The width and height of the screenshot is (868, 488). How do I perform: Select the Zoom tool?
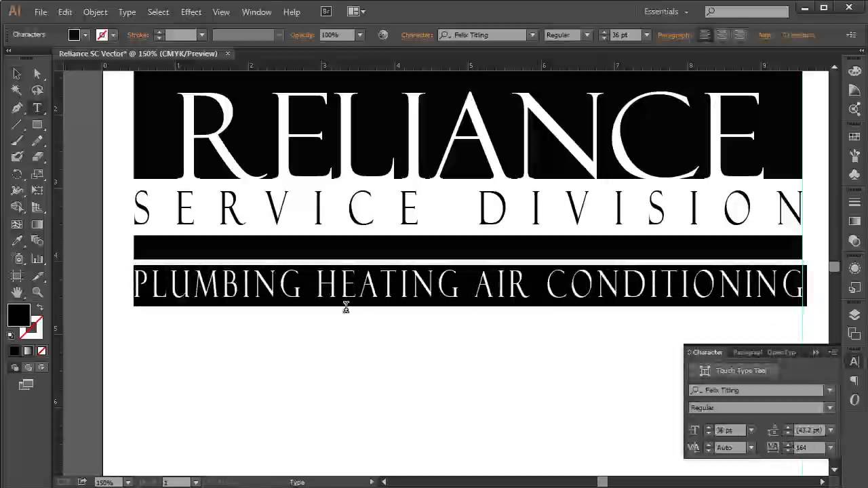tap(37, 293)
